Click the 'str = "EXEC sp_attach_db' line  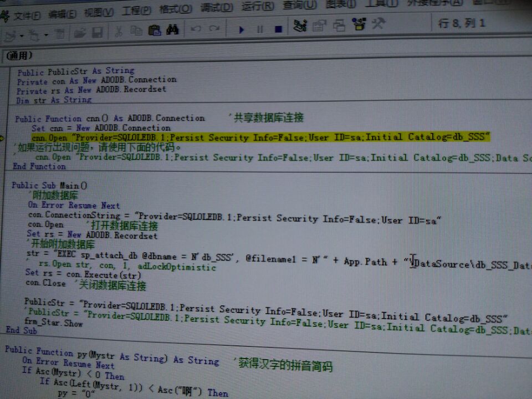click(x=279, y=259)
